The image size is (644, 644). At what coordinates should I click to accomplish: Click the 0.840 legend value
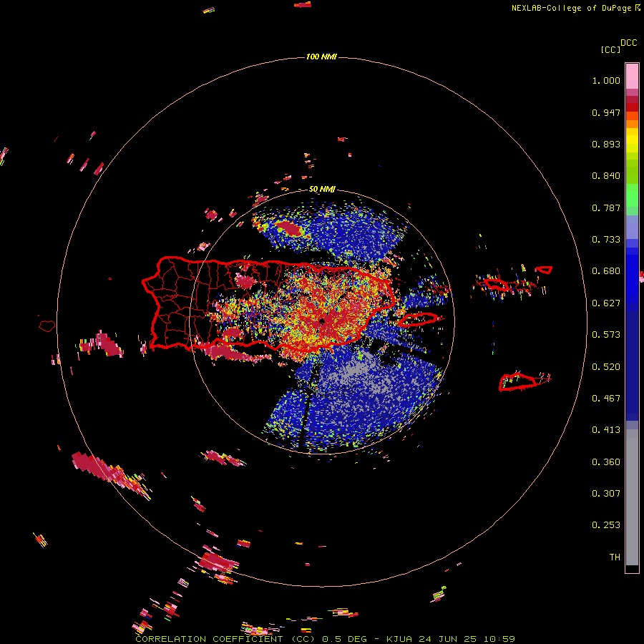606,176
